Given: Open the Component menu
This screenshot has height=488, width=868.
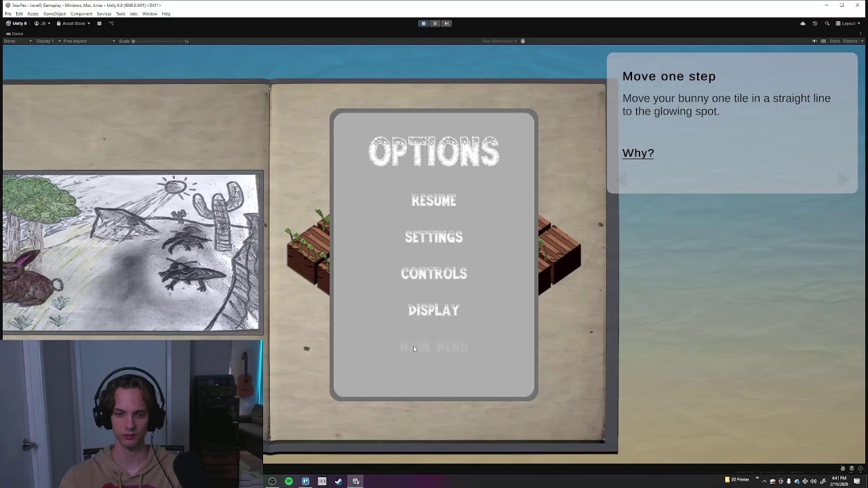Looking at the screenshot, I should tap(81, 14).
